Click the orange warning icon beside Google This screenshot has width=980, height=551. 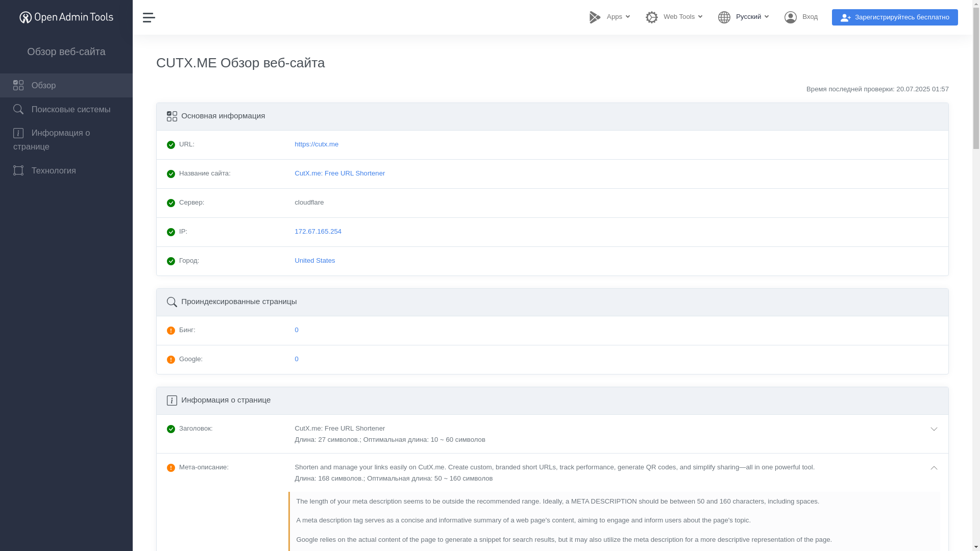coord(171,360)
